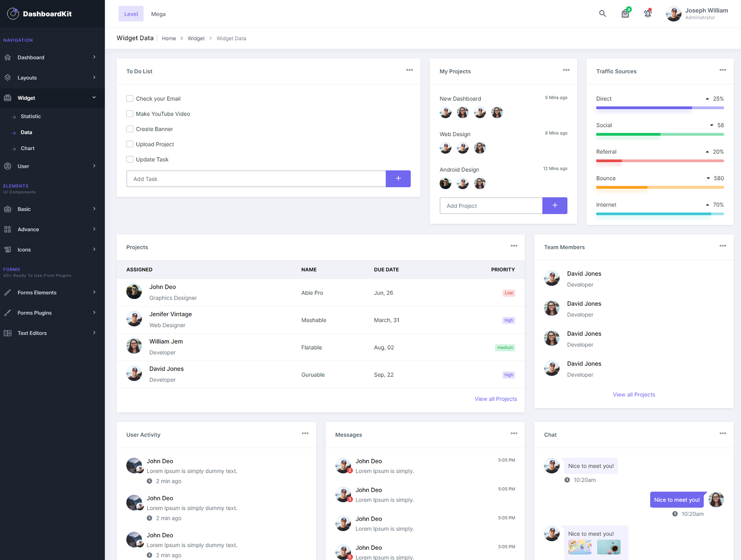Image resolution: width=741 pixels, height=560 pixels.
Task: Check the Check your Email task
Action: coord(130,98)
